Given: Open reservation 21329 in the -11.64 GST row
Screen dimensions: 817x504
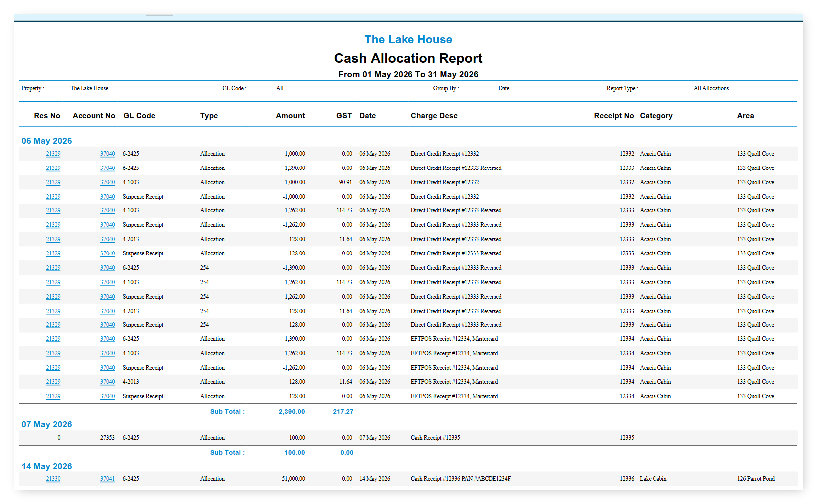Looking at the screenshot, I should click(53, 311).
